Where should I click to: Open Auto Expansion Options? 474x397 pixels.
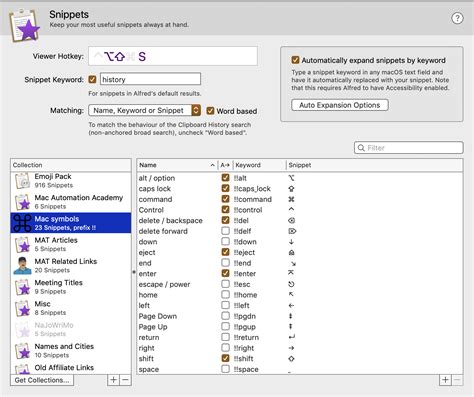pyautogui.click(x=340, y=105)
